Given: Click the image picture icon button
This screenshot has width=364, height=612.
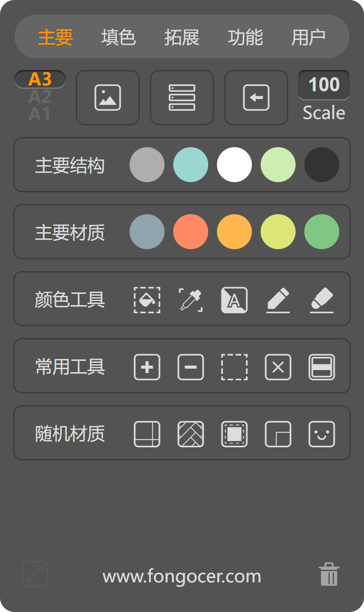Looking at the screenshot, I should pos(108,98).
